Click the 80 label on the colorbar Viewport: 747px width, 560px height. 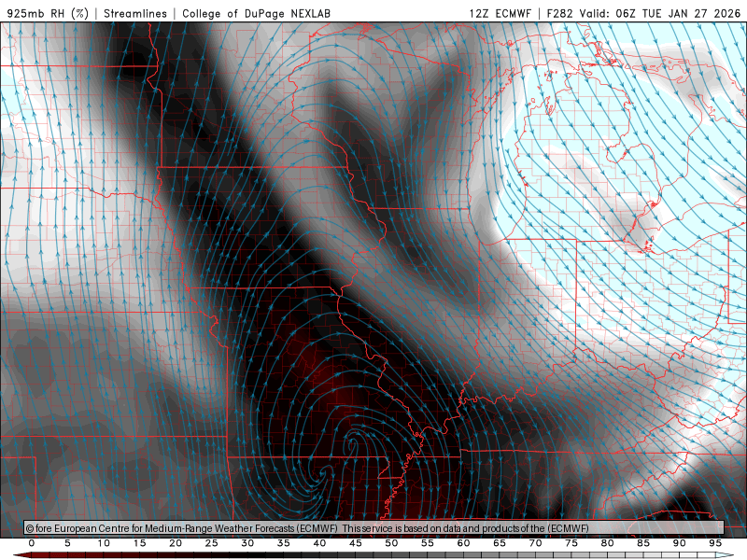pos(607,543)
